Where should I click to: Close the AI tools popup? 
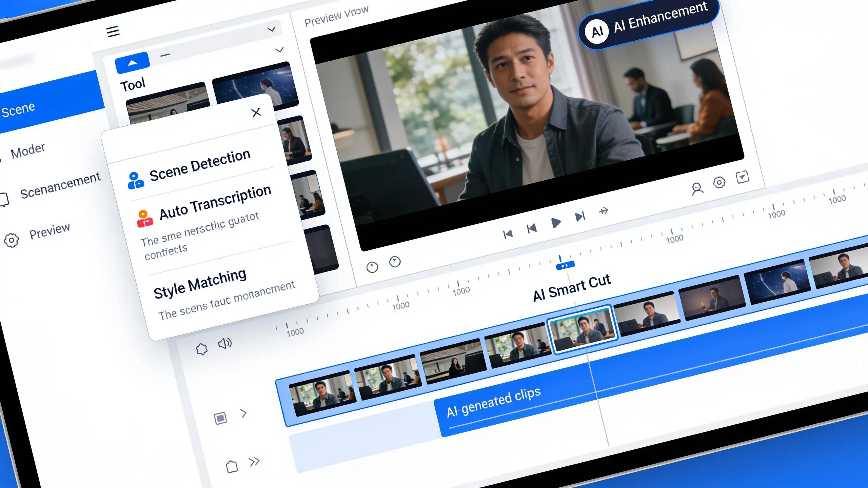(256, 112)
